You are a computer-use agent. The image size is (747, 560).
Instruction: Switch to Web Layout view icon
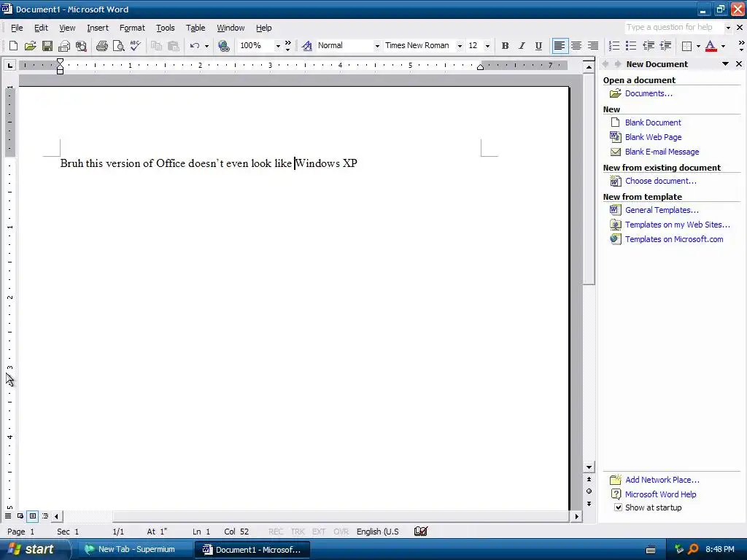click(20, 516)
